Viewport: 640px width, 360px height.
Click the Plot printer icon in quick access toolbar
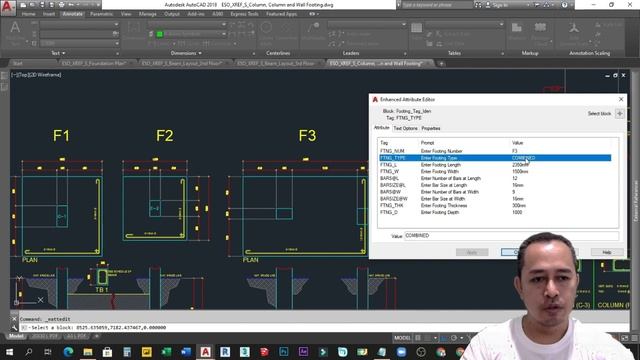(61, 5)
